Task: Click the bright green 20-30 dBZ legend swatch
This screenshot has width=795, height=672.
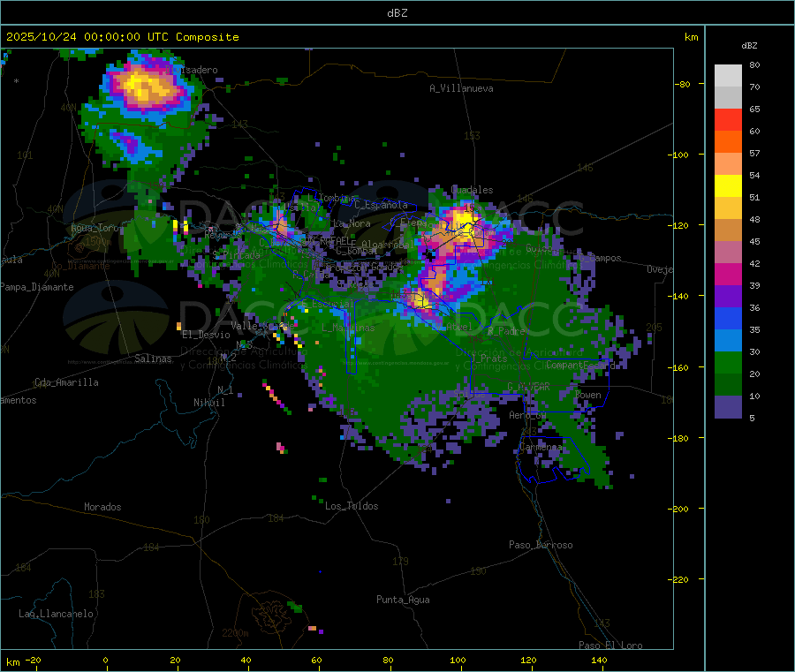Action: click(728, 362)
